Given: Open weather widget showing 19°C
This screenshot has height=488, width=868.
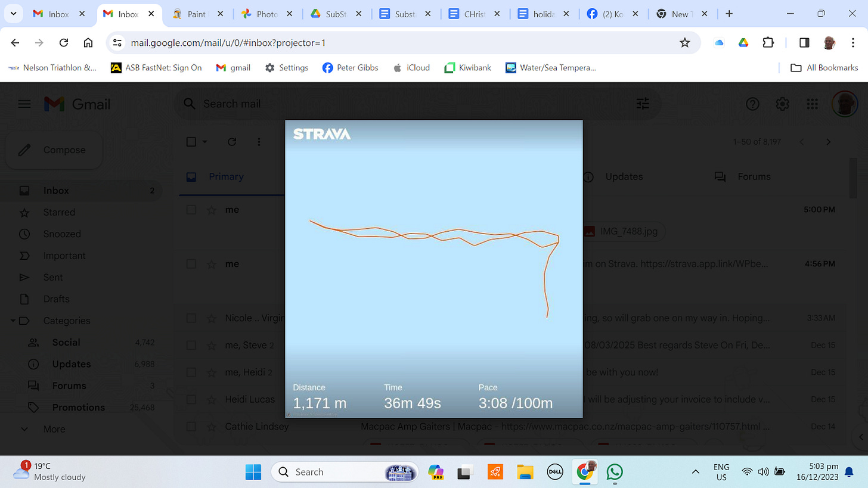Looking at the screenshot, I should point(49,471).
